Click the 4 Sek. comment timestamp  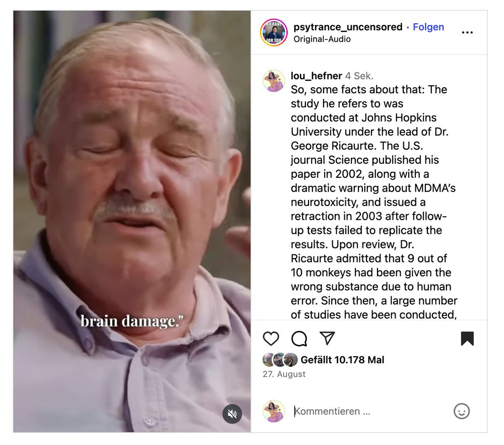tap(359, 76)
